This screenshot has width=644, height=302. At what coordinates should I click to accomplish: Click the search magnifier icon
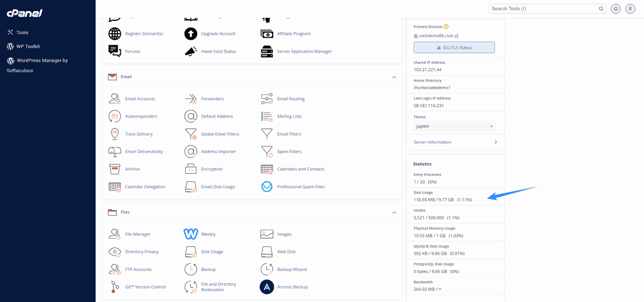click(x=602, y=9)
